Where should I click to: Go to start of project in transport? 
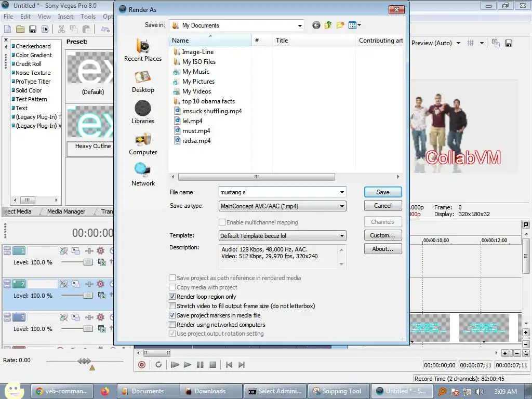click(229, 365)
